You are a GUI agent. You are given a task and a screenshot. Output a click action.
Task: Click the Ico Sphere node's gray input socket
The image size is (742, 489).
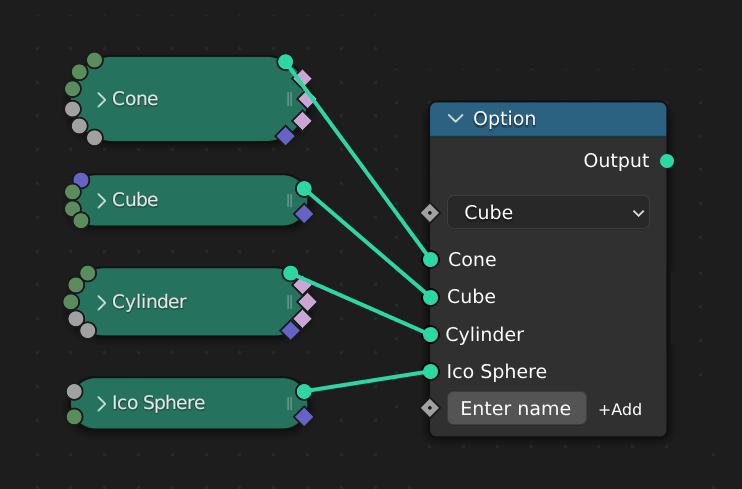pos(74,391)
